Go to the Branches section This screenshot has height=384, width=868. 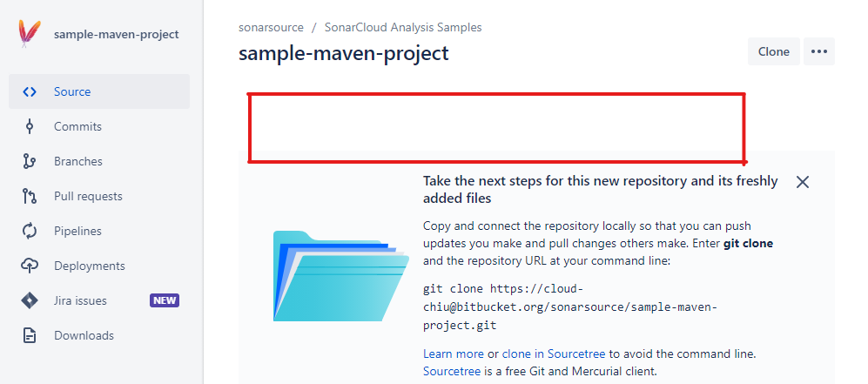pyautogui.click(x=78, y=161)
